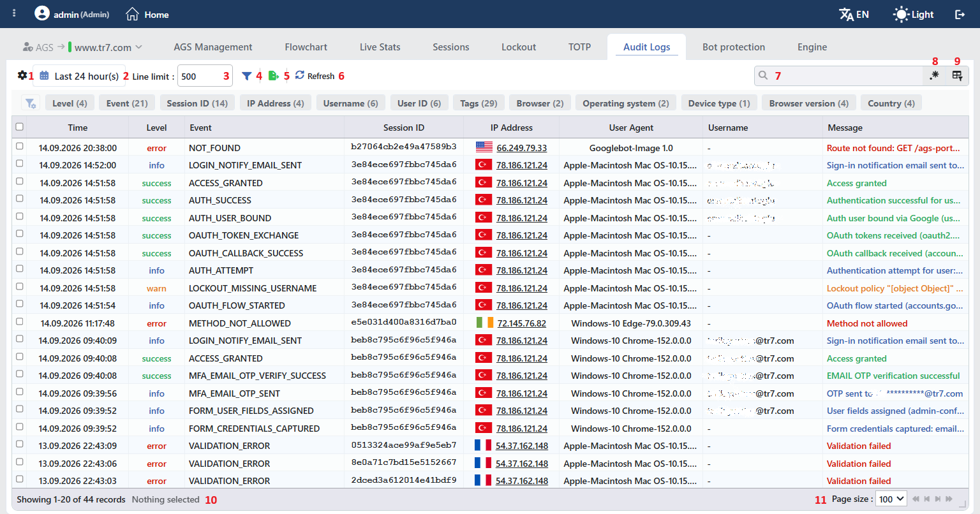This screenshot has height=514, width=980.
Task: Expand the Level (4) filter group
Action: 70,103
